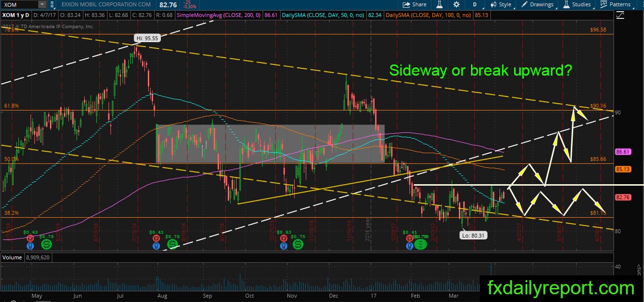The image size is (644, 302).
Task: Open the Patterns menu
Action: 615,4
